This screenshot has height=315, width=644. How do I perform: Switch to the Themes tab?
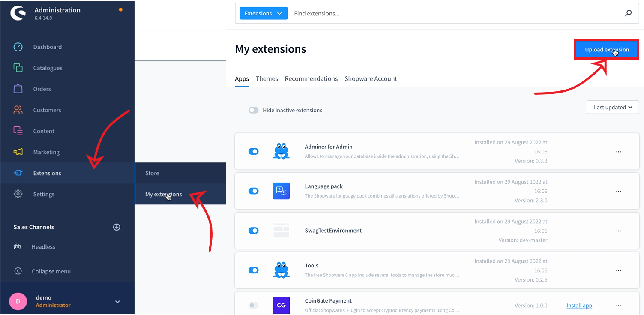click(x=267, y=79)
